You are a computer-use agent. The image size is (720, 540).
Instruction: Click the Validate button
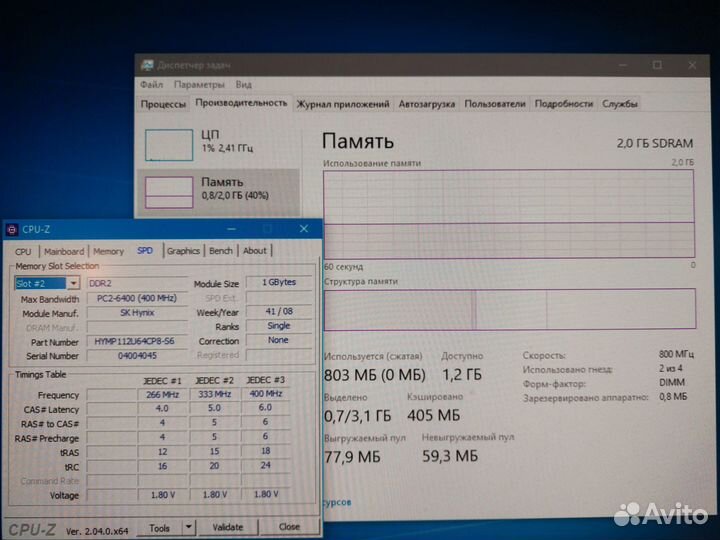228,526
